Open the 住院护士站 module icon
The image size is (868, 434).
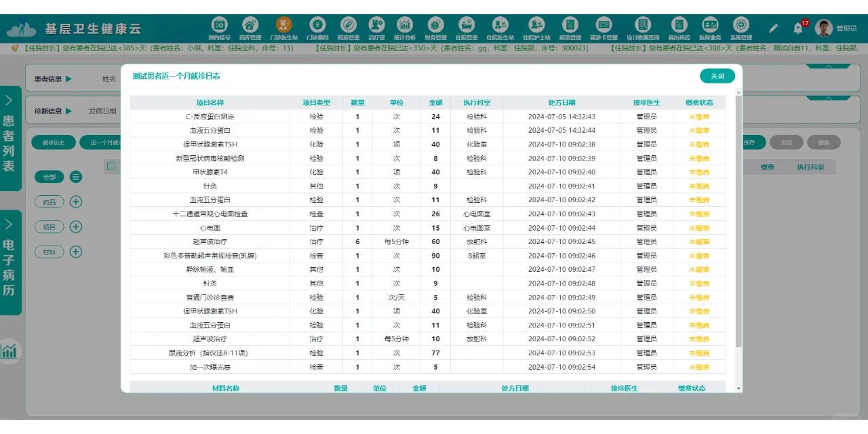(x=536, y=24)
